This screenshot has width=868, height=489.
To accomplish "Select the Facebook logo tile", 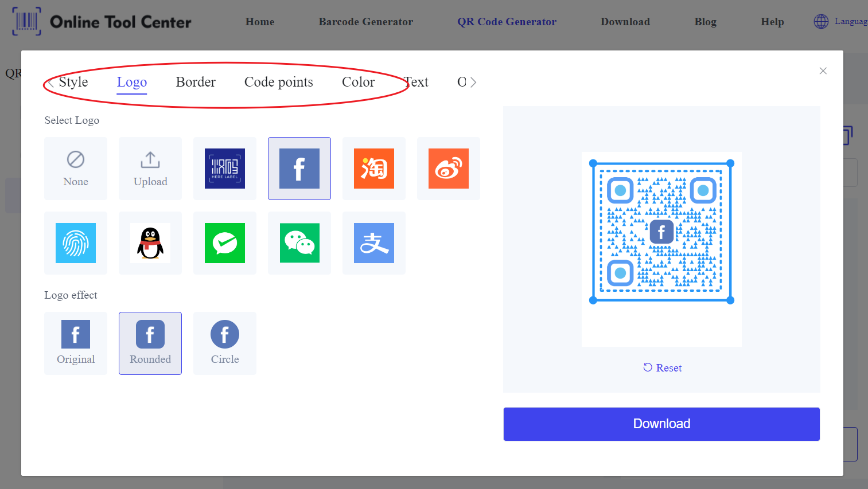I will click(299, 169).
